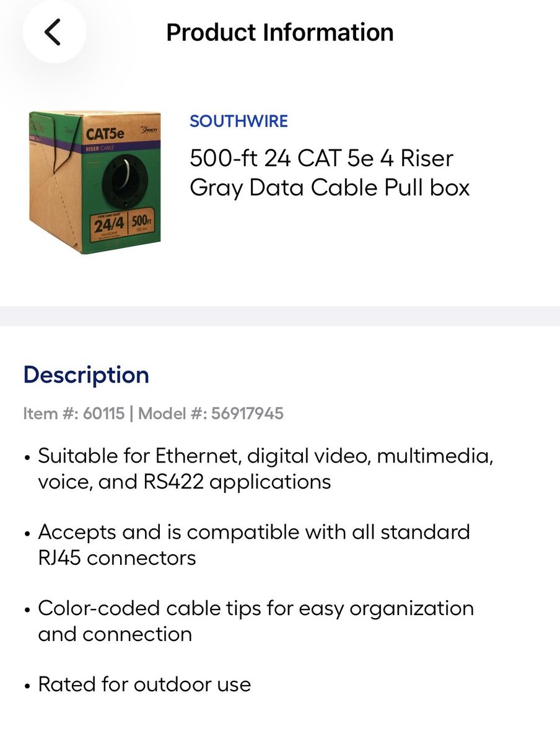The image size is (560, 744).
Task: Click the RS422 applications text line
Action: (184, 482)
